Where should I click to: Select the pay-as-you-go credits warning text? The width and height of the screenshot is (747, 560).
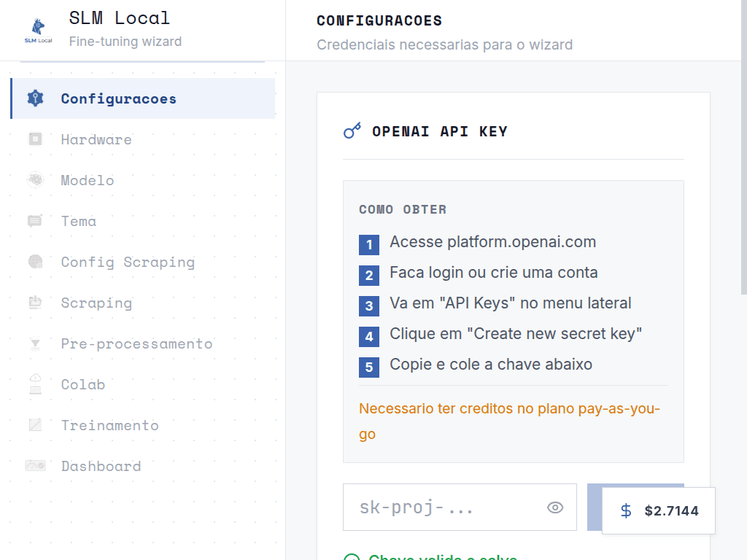[x=508, y=421]
